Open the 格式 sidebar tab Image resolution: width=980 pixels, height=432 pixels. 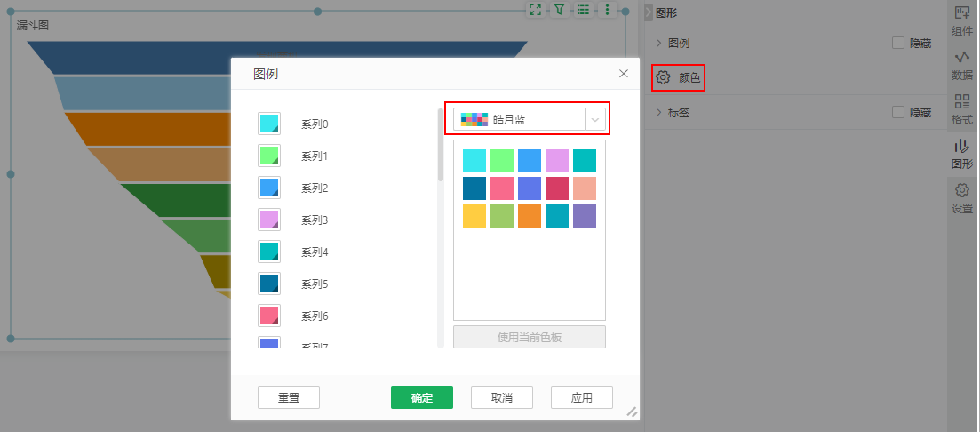(961, 109)
